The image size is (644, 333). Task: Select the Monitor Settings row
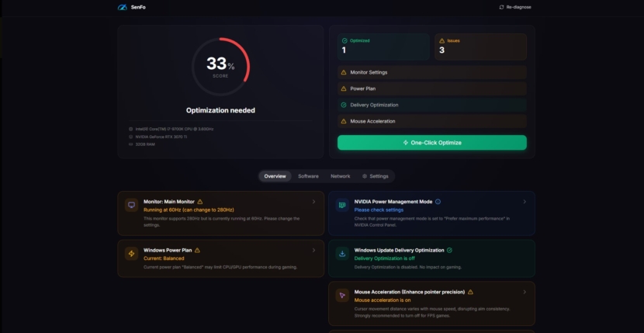coord(432,72)
